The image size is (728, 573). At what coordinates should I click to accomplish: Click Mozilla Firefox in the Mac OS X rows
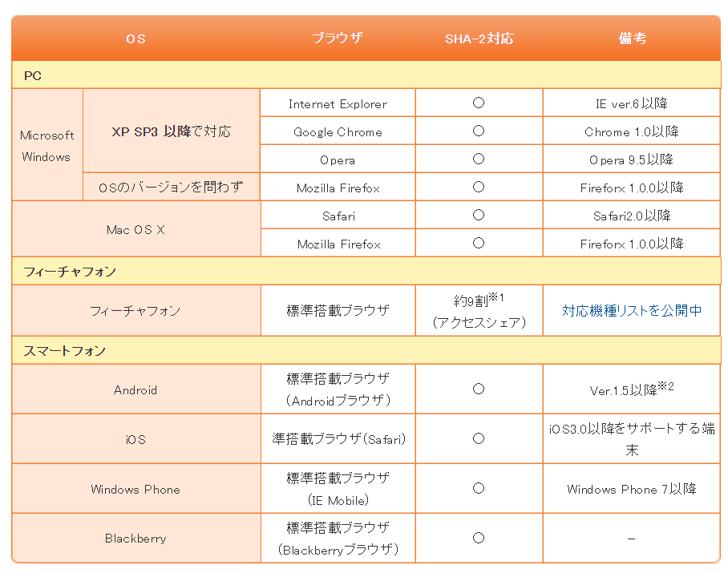(x=338, y=244)
